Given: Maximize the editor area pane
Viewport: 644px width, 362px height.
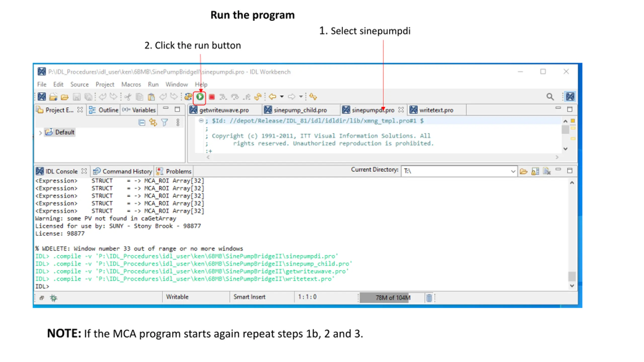Looking at the screenshot, I should (x=570, y=110).
